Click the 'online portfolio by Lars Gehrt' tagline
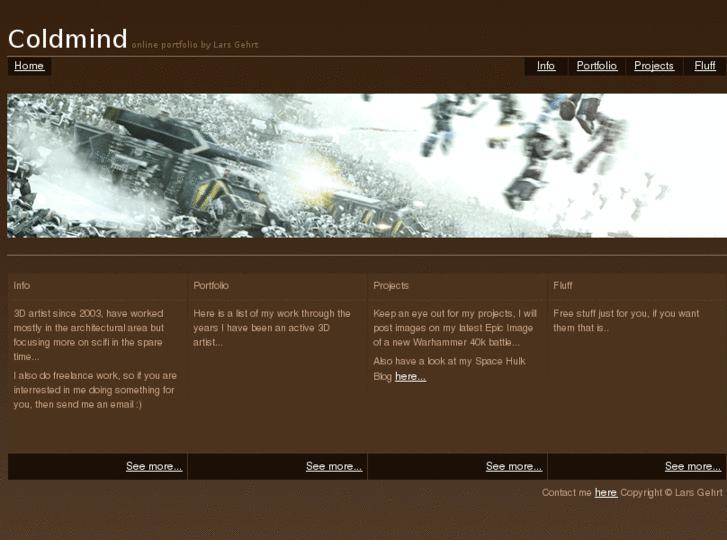 tap(195, 45)
